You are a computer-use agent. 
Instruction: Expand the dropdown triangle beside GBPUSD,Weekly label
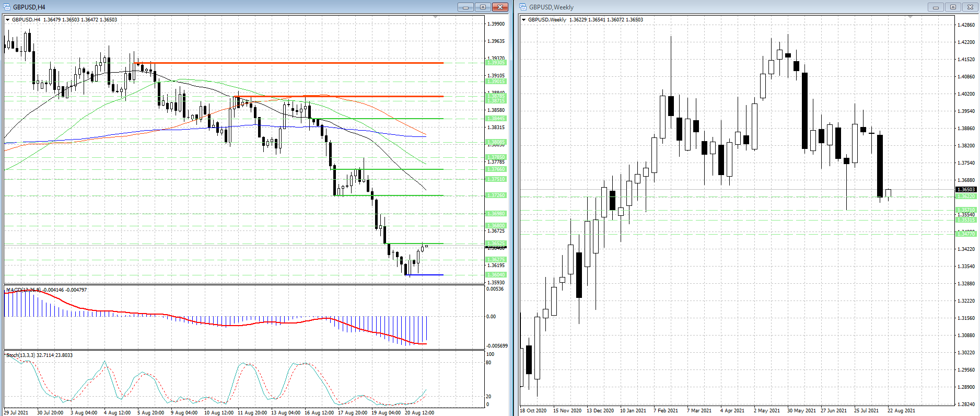[524, 20]
